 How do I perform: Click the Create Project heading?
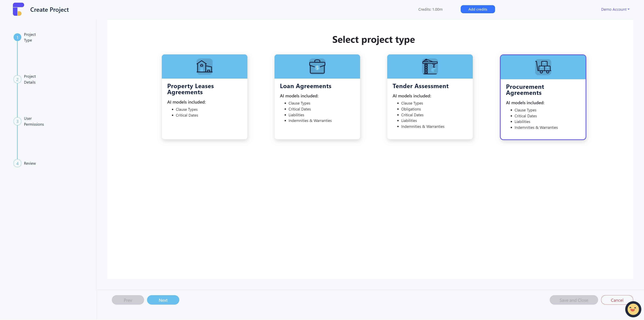[49, 10]
